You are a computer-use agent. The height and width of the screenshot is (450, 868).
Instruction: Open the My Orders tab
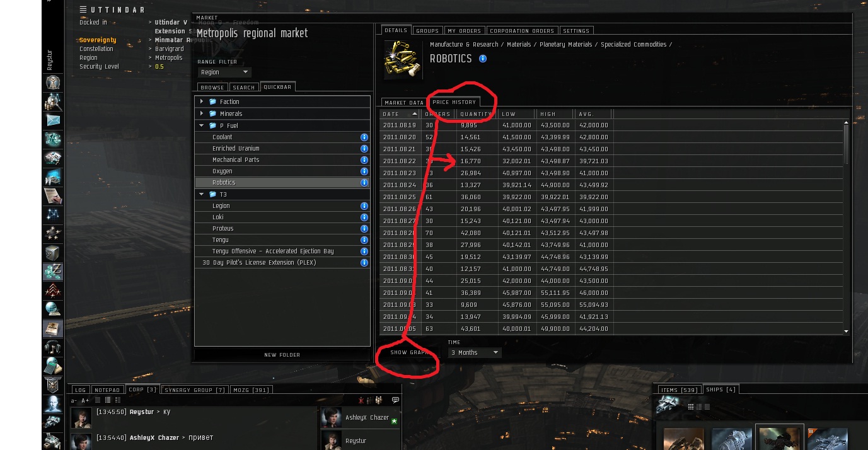pyautogui.click(x=465, y=30)
